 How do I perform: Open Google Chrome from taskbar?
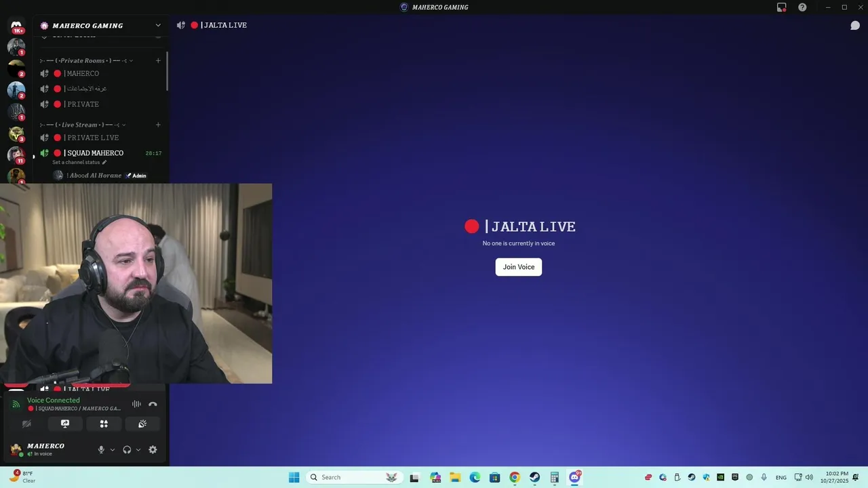(x=515, y=477)
